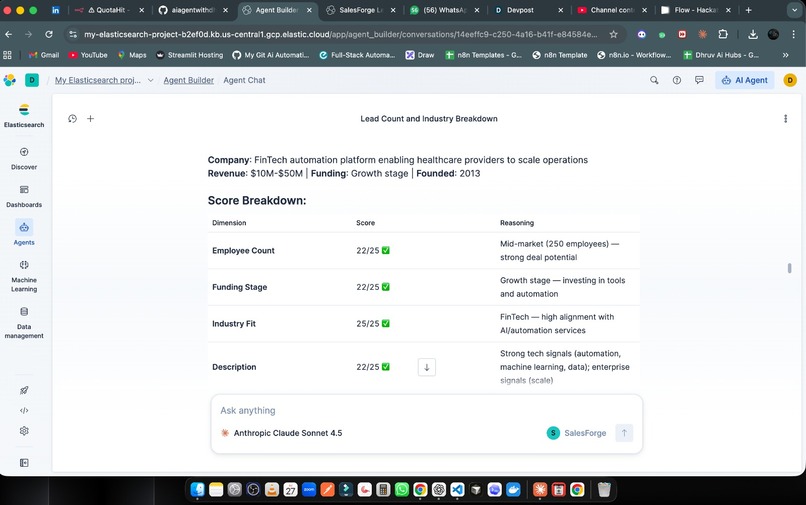Choose model Anthropic Claude Sonnet 4.5

coord(282,433)
